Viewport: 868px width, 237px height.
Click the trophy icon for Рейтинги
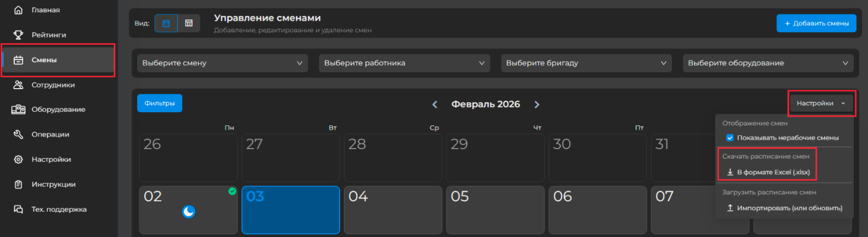point(18,35)
